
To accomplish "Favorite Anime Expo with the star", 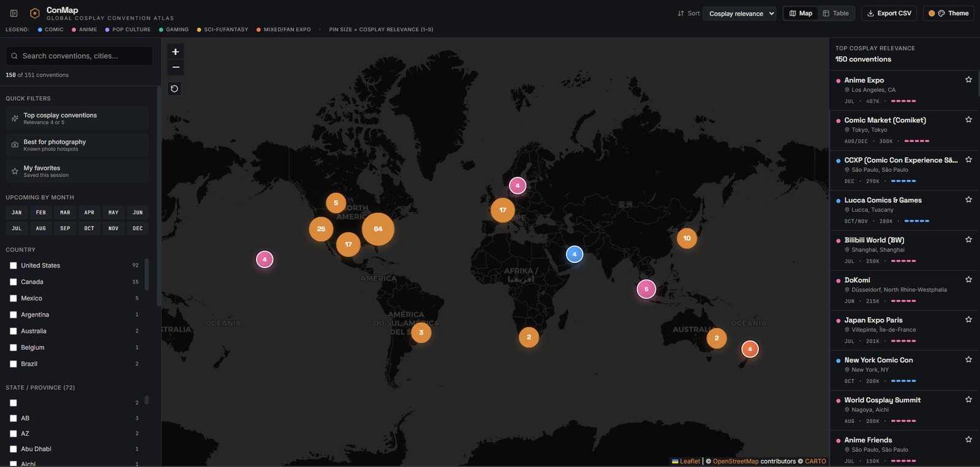I will [x=968, y=80].
